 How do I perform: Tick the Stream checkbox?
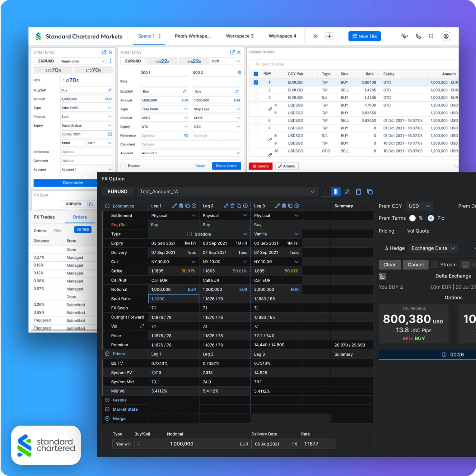(434, 265)
